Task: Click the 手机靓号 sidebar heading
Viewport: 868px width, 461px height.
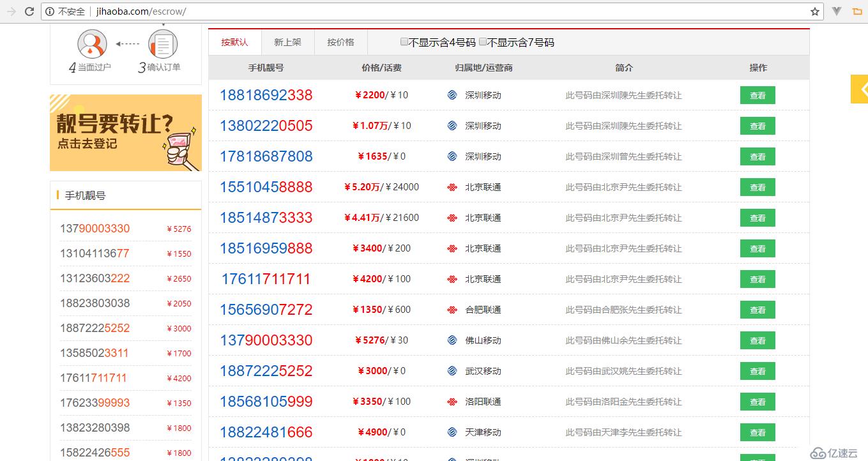Action: tap(85, 195)
